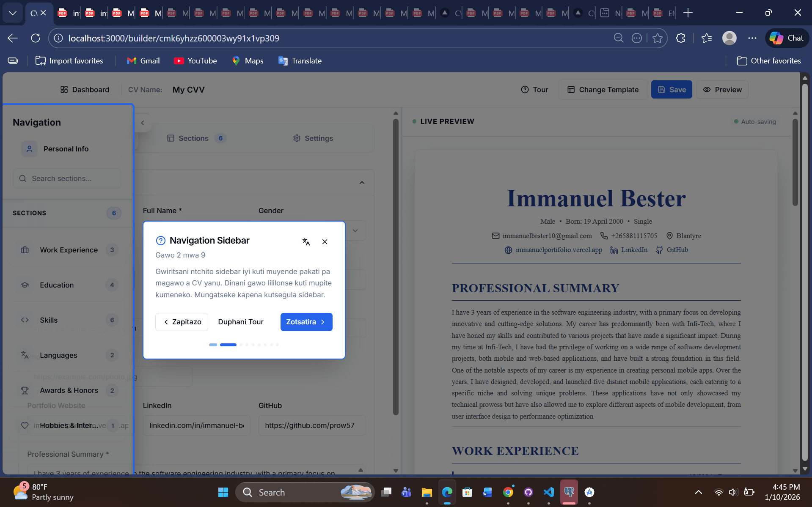
Task: Refresh the browser page
Action: click(36, 38)
